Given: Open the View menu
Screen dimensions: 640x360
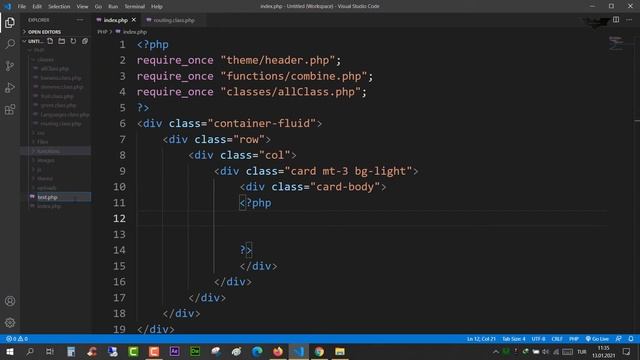Looking at the screenshot, I should pyautogui.click(x=82, y=7).
